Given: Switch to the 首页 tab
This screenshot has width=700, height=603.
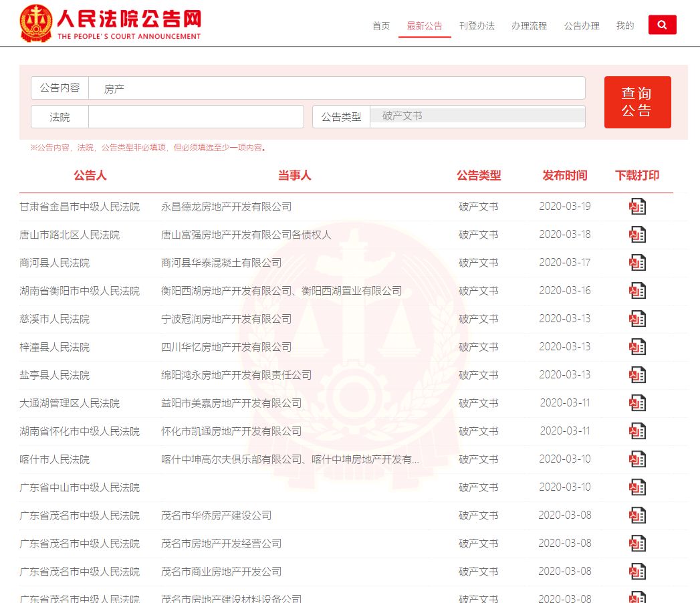Looking at the screenshot, I should click(380, 26).
